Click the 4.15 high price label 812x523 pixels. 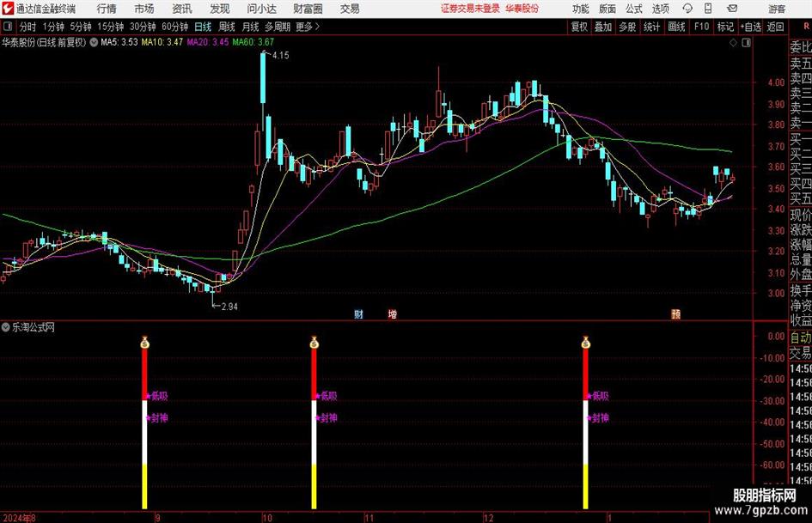[280, 56]
